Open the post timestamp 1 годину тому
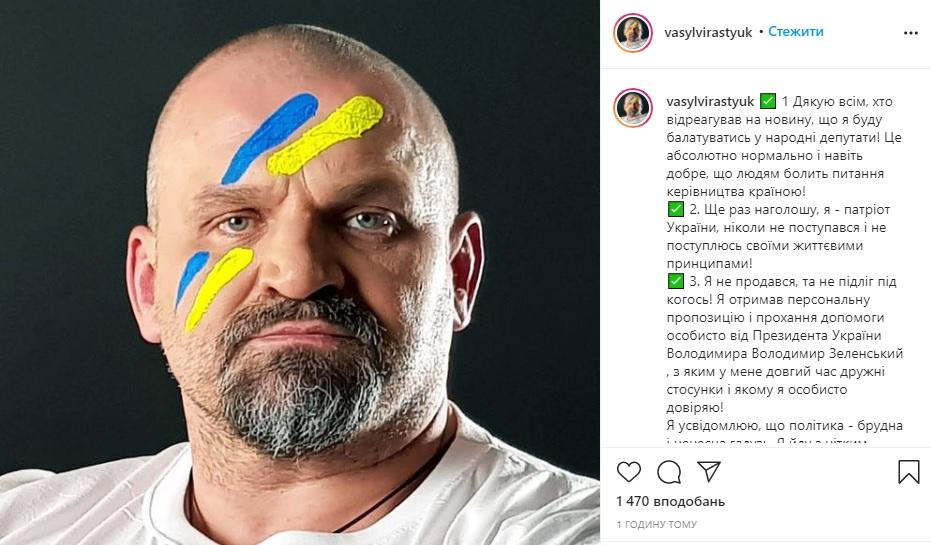The image size is (931, 545). (x=657, y=524)
